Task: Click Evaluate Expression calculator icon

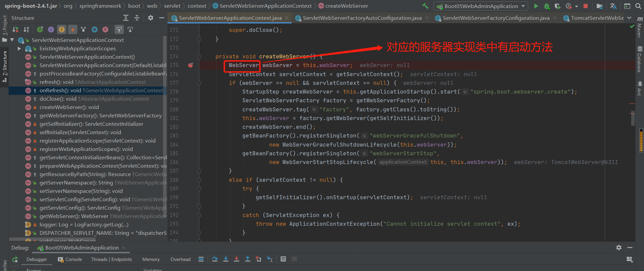Action: coord(283,259)
